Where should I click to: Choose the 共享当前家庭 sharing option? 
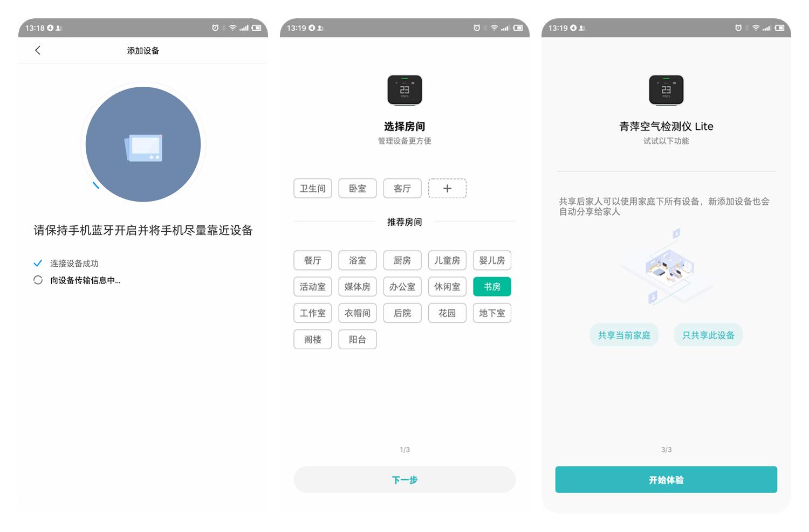pyautogui.click(x=624, y=334)
